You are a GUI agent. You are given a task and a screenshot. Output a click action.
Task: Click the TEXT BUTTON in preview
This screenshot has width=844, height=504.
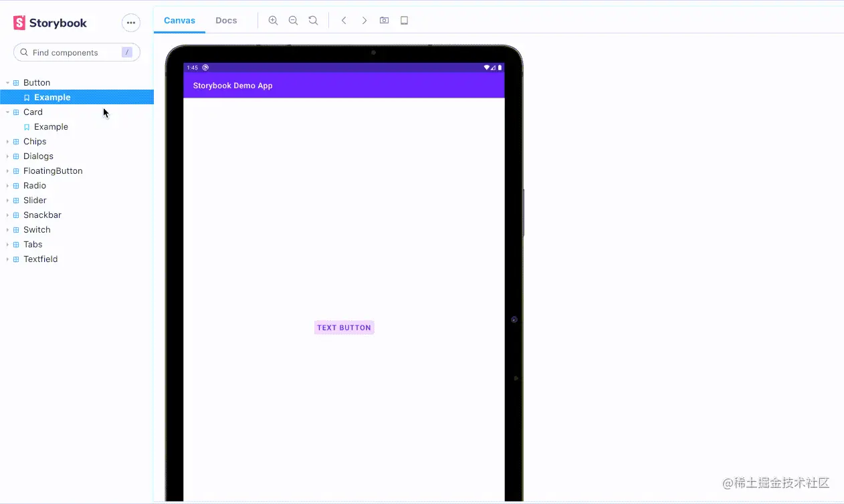[344, 328]
